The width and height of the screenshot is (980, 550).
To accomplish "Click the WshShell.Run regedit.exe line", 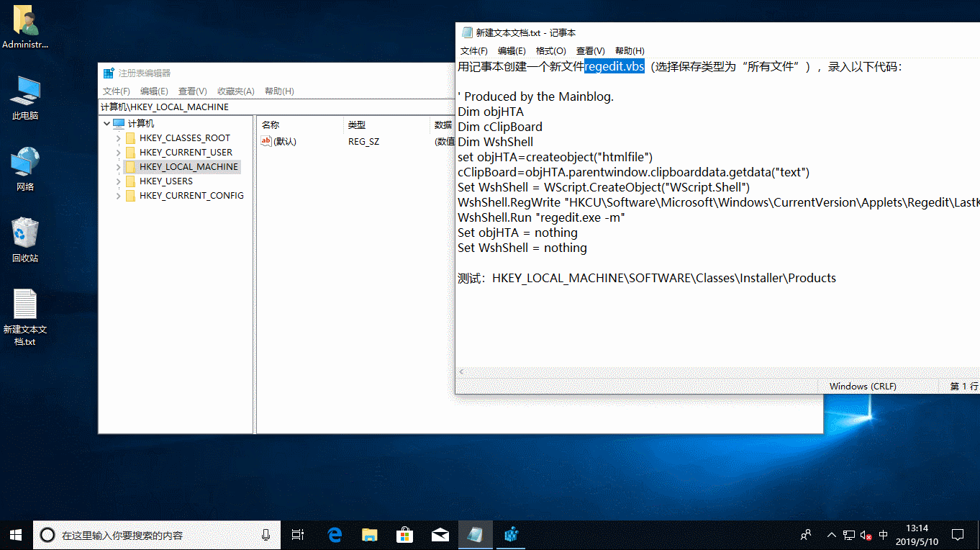I will click(541, 217).
